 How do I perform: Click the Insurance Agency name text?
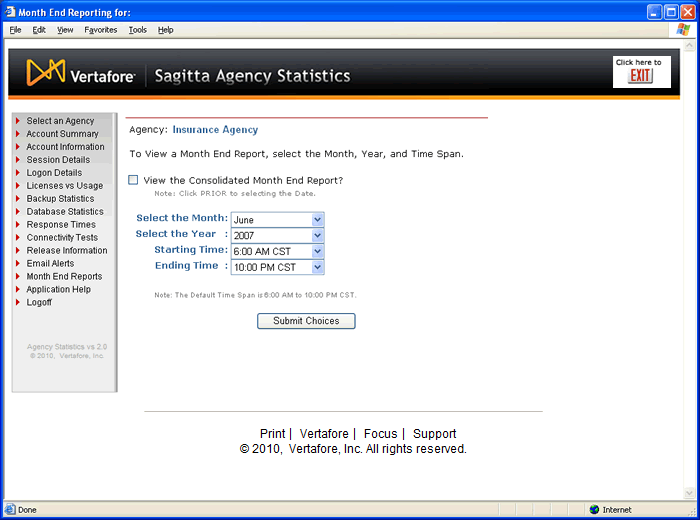click(x=215, y=129)
